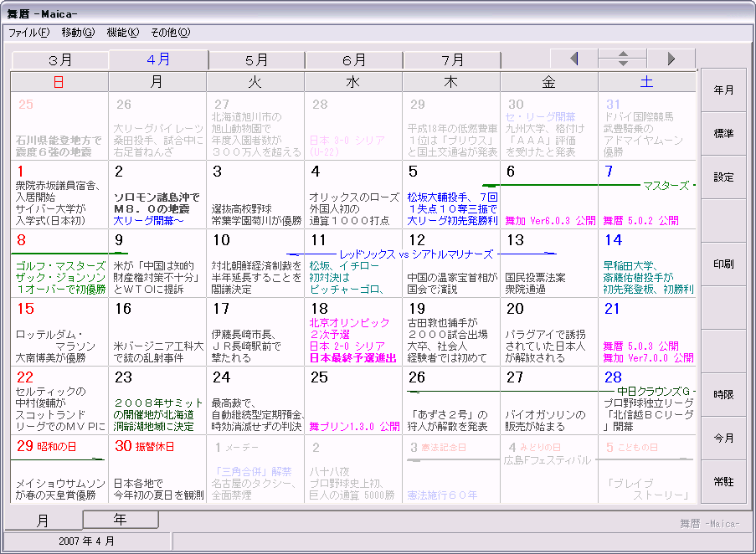
Task: Open 設定 settings button
Action: point(723,177)
